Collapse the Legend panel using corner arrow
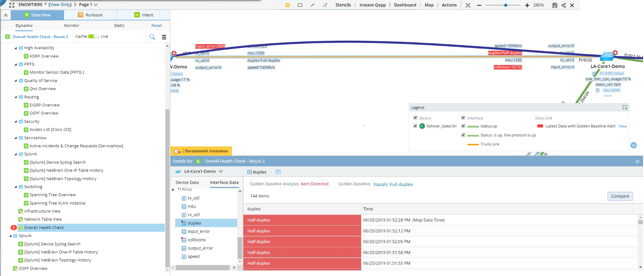644x276 pixels. (625, 107)
